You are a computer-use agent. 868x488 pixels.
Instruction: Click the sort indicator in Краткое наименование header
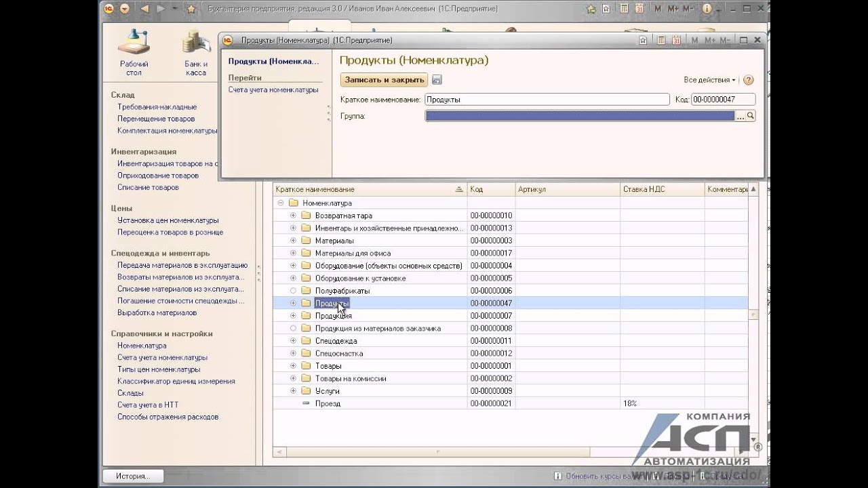pos(459,189)
